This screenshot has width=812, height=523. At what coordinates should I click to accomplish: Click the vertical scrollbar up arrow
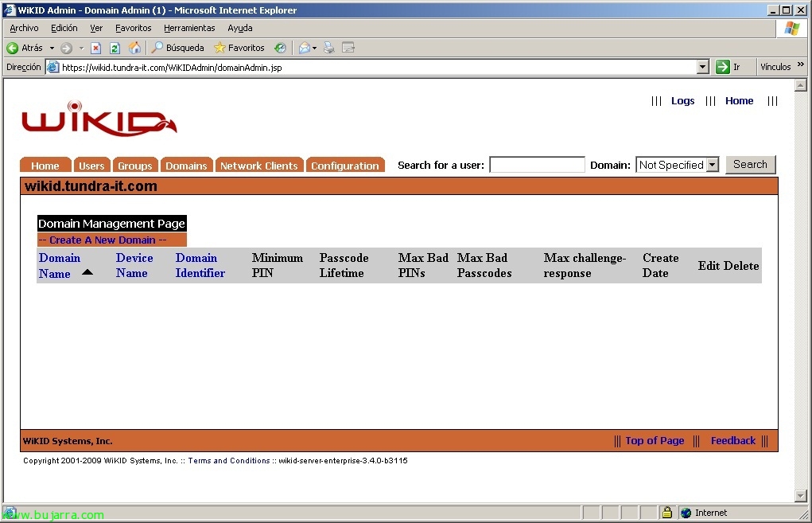pos(801,85)
